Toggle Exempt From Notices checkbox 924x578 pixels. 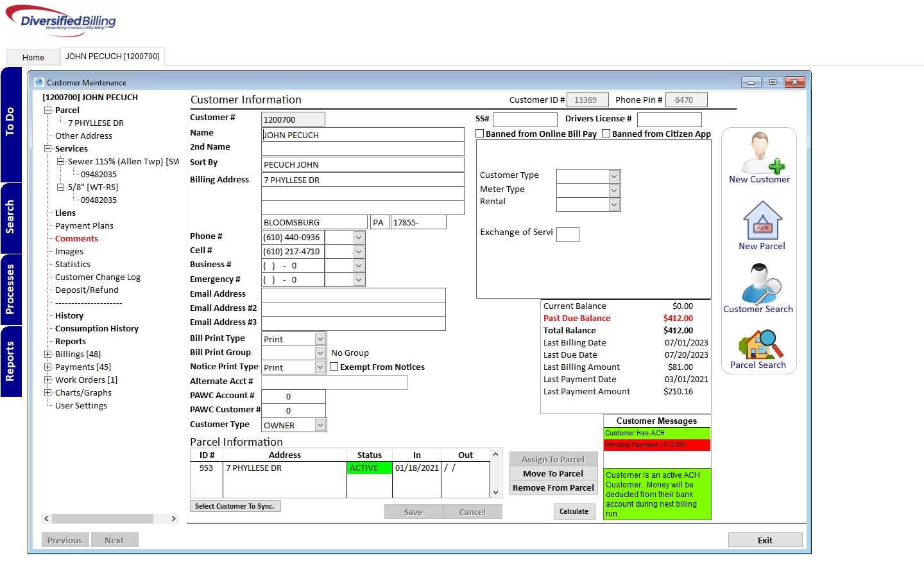click(334, 367)
